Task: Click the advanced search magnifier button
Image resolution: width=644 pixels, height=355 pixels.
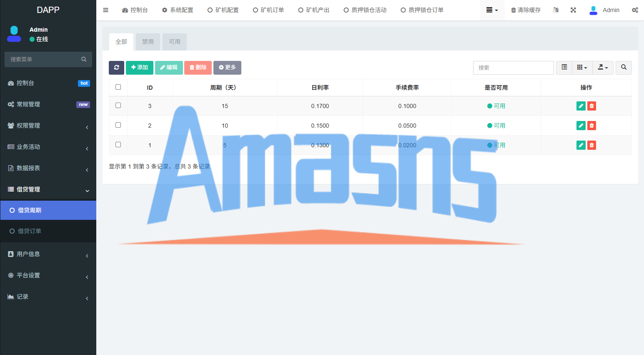Action: 624,68
